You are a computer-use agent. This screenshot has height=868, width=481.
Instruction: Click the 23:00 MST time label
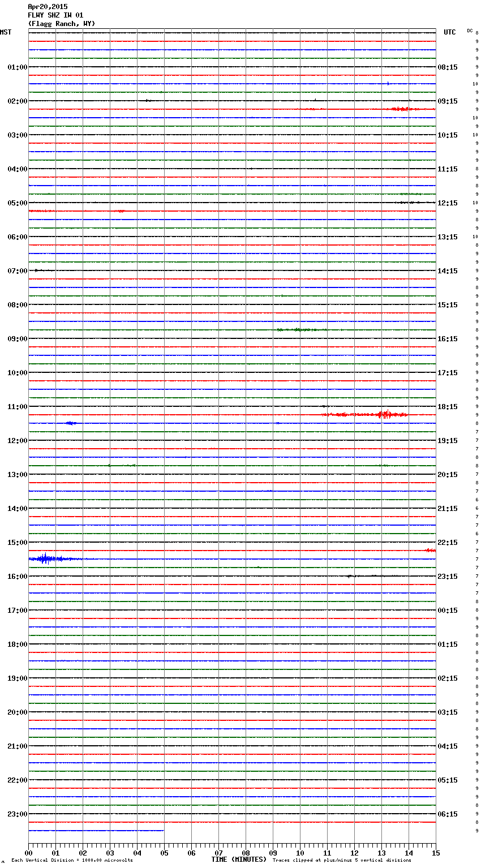17,814
